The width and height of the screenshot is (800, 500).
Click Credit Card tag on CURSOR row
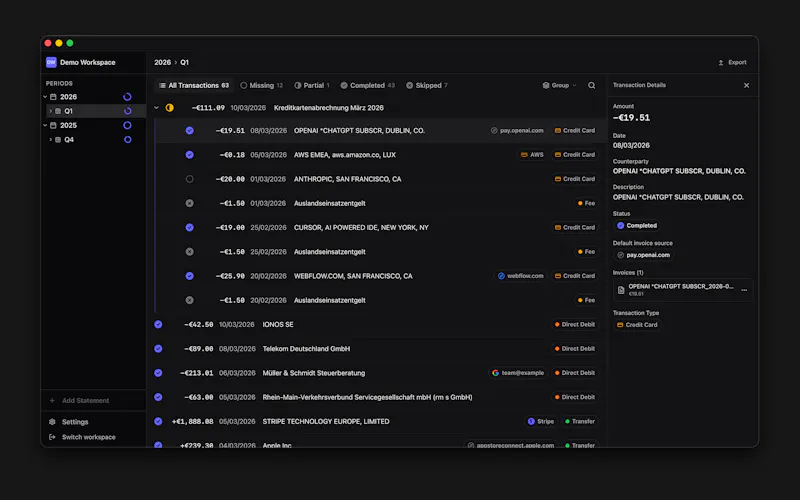(x=574, y=228)
